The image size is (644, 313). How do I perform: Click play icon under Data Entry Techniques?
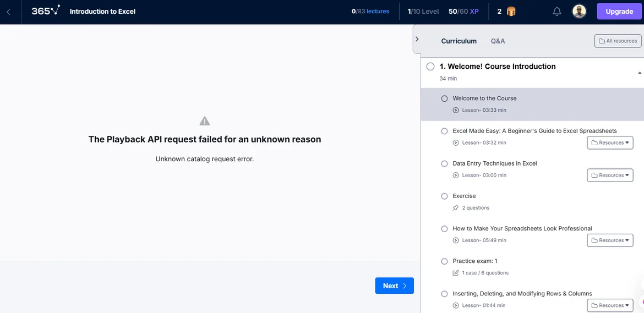(x=456, y=175)
